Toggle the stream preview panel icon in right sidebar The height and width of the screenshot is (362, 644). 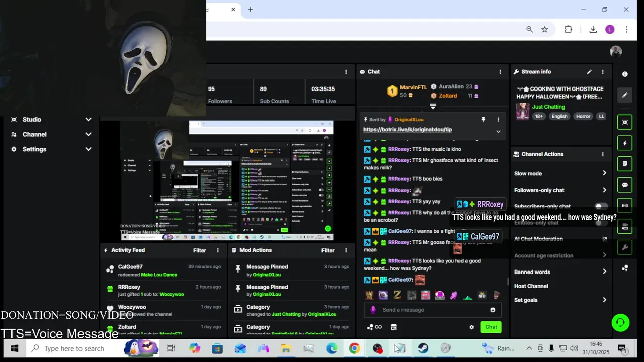click(625, 122)
